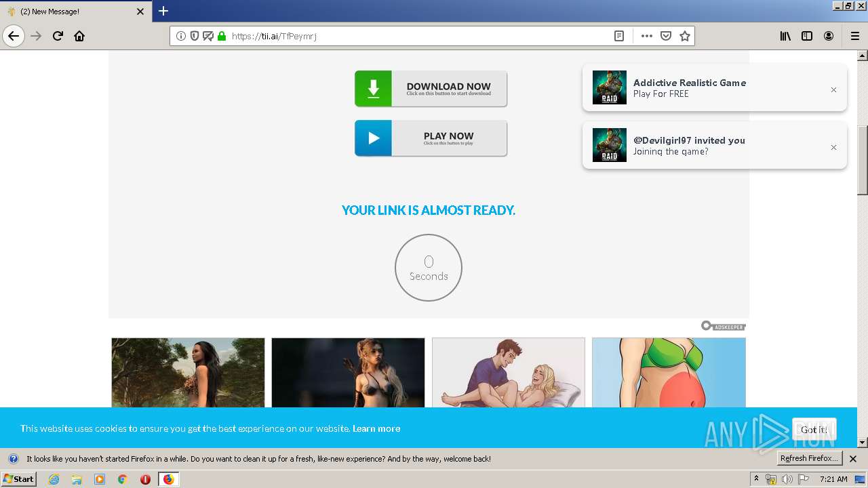Click the countdown '0 Seconds' circle
868x488 pixels.
tap(429, 268)
